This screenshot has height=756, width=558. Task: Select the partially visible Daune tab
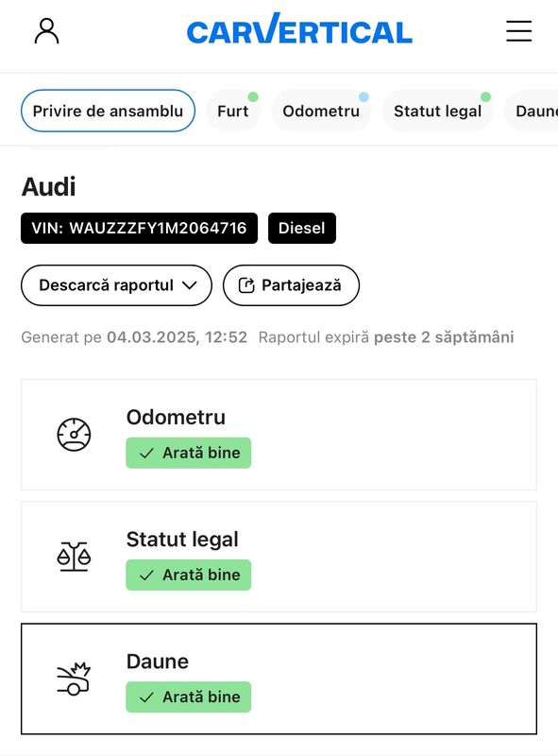point(533,111)
